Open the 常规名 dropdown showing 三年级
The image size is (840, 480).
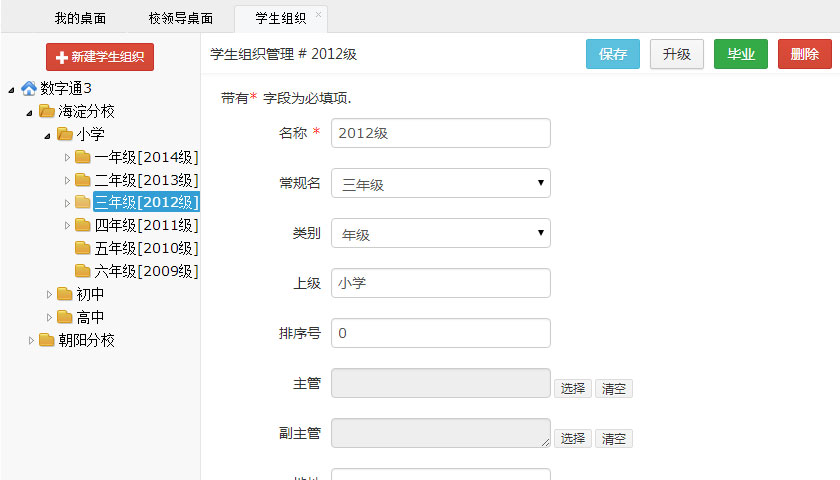(440, 183)
